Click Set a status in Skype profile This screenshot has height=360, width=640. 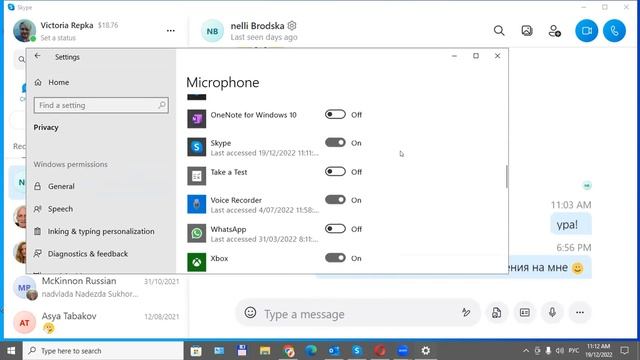point(58,38)
